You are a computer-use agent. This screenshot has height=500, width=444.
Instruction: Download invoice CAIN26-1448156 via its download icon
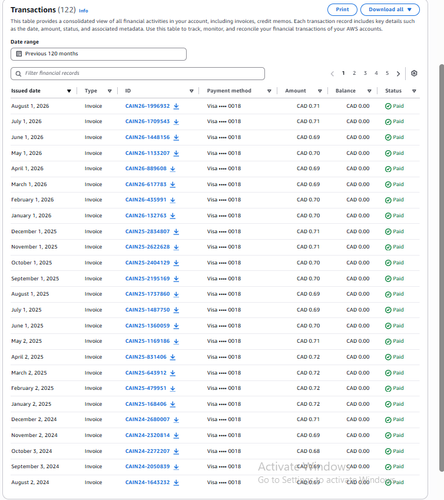[x=176, y=137]
